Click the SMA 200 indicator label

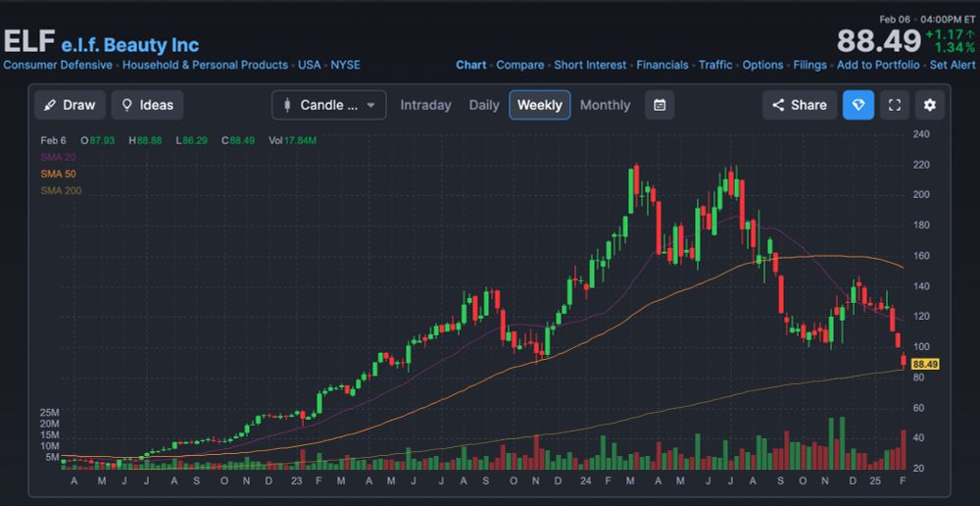tap(61, 191)
